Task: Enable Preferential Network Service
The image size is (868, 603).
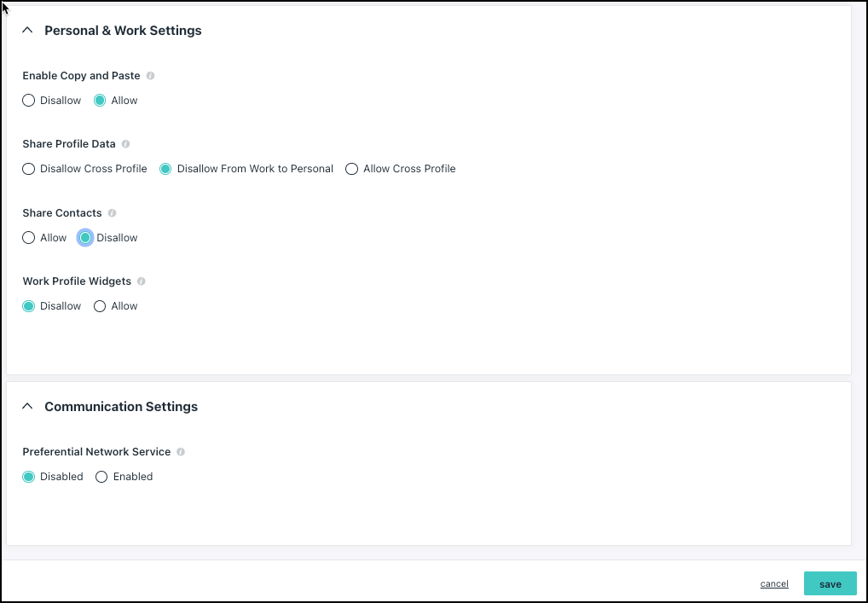Action: 101,477
